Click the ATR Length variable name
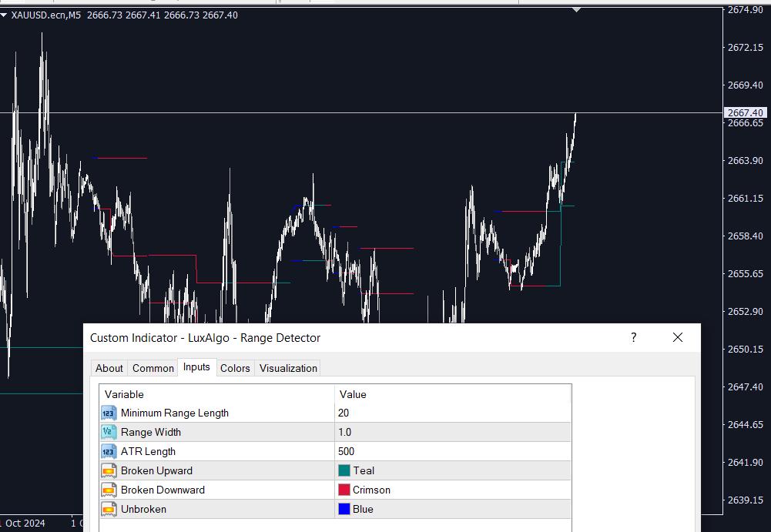This screenshot has height=532, width=771. [148, 451]
